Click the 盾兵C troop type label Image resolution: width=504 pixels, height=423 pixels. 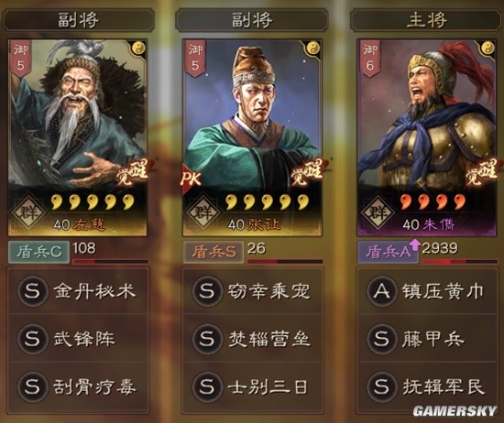pos(38,252)
